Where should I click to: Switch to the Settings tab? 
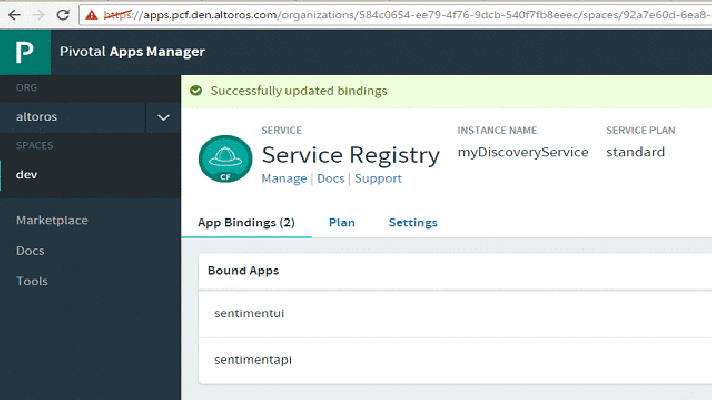click(413, 222)
